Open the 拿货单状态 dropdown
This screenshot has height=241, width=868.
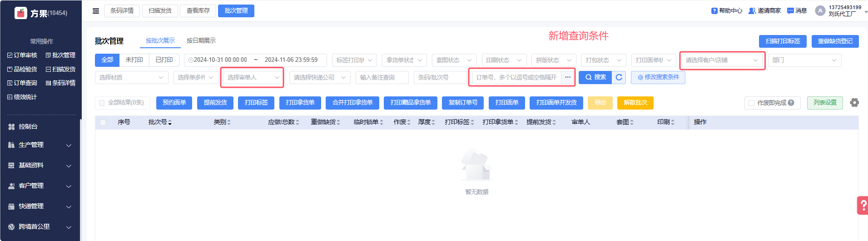click(404, 60)
